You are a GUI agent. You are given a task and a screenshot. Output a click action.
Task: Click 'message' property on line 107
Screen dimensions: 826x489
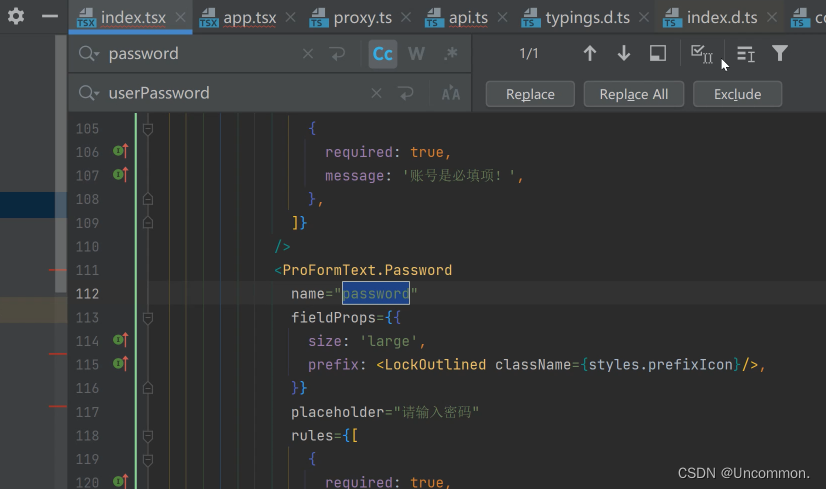tap(355, 176)
